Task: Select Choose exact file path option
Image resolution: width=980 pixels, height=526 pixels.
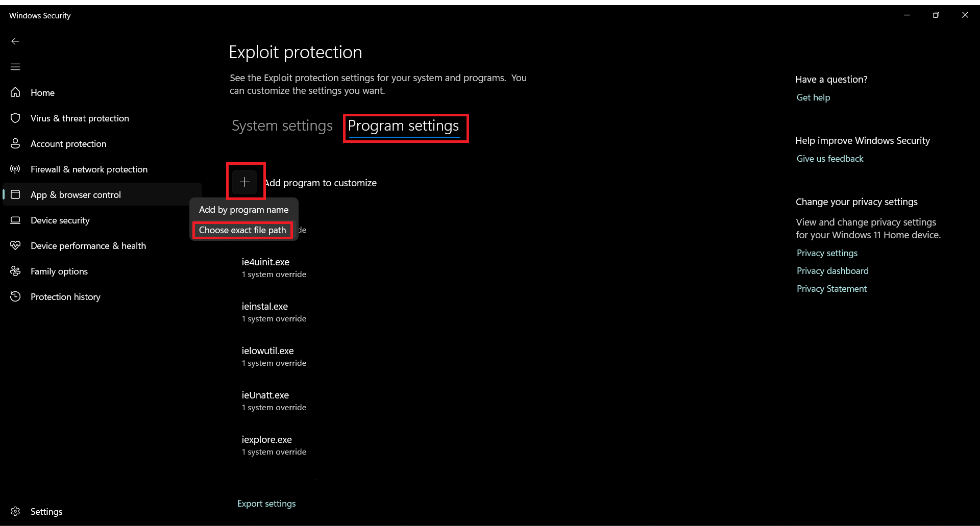Action: pos(242,230)
